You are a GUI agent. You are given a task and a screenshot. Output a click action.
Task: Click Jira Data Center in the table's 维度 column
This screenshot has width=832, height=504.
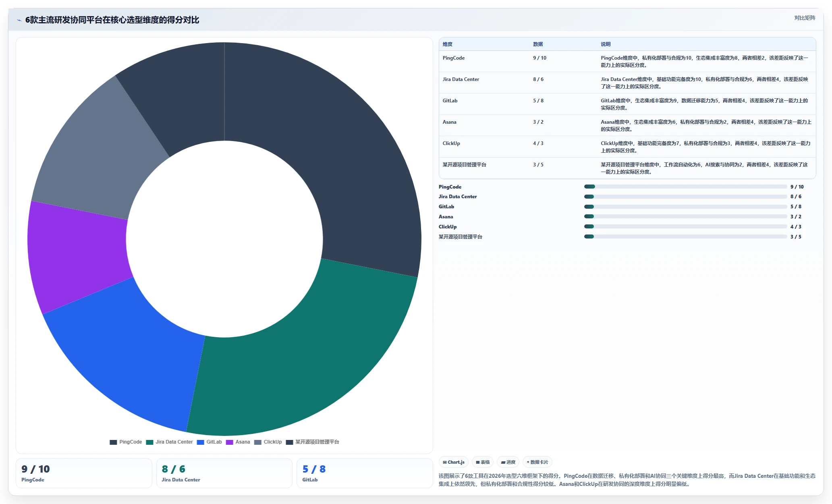tap(461, 79)
